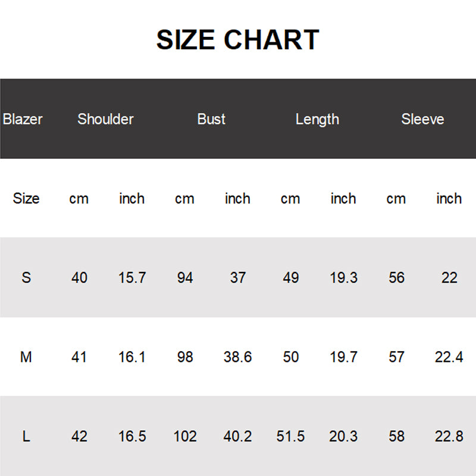The image size is (476, 476).
Task: Click the 22.4 inch sleeve value
Action: (449, 357)
